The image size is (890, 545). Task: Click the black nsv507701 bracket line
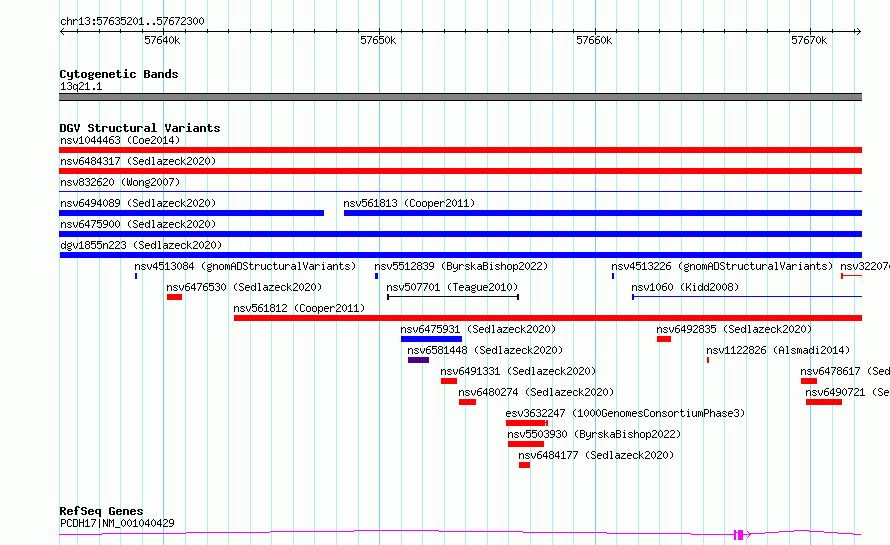coord(453,297)
